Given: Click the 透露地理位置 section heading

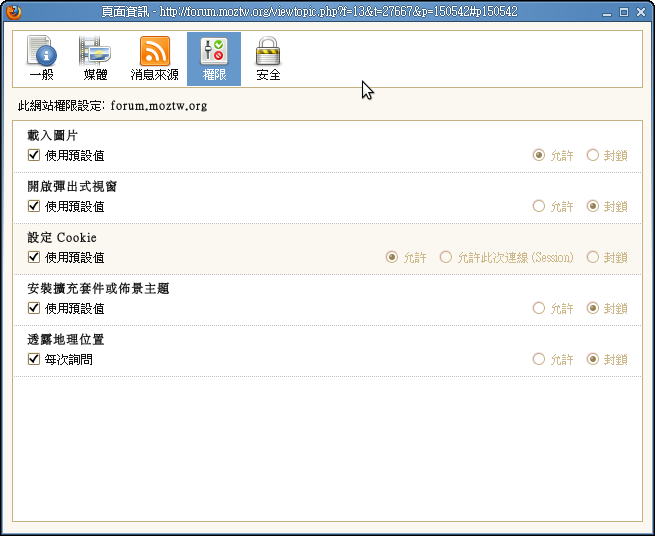Looking at the screenshot, I should (66, 339).
